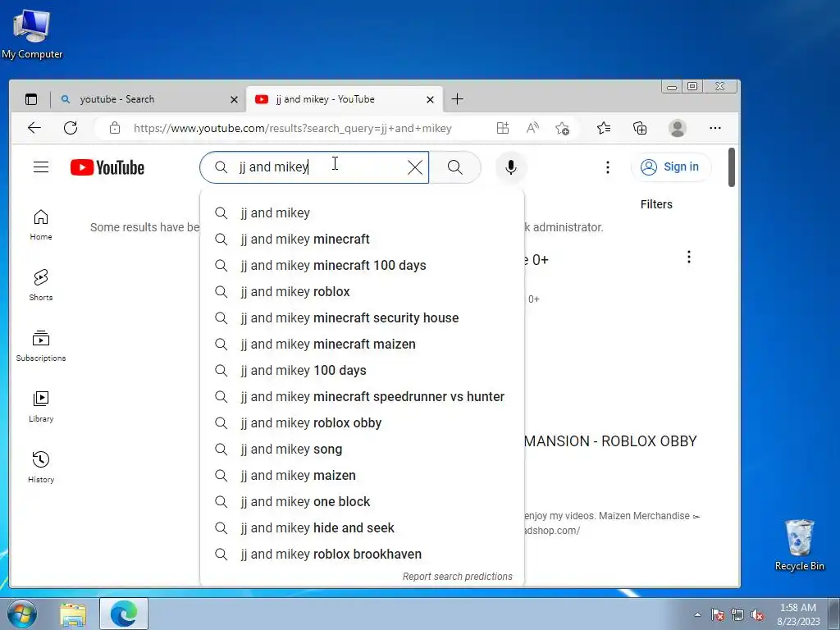Select suggestion 'jj and mikey hide and seek'
Viewport: 840px width, 630px height.
pos(362,527)
